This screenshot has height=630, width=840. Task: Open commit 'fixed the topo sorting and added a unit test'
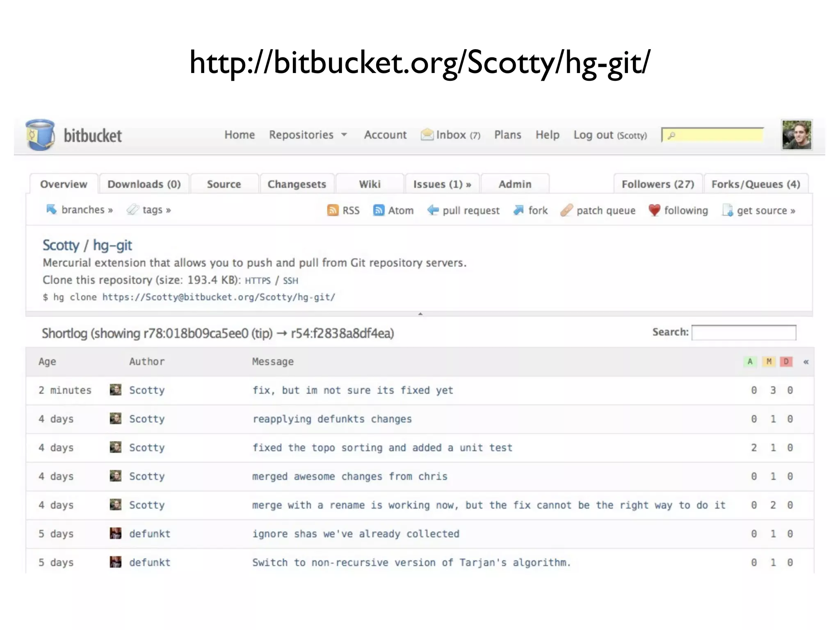tap(382, 447)
